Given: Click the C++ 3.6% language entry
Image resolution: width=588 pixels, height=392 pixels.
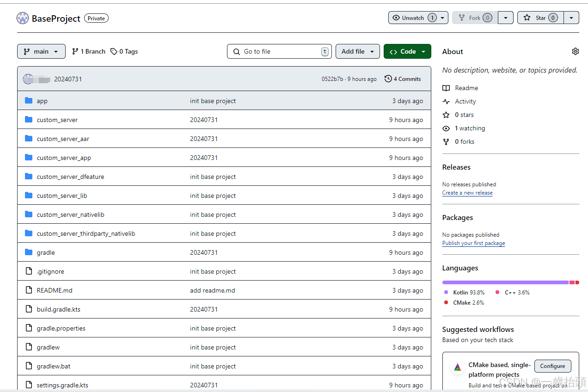Looking at the screenshot, I should pos(513,292).
